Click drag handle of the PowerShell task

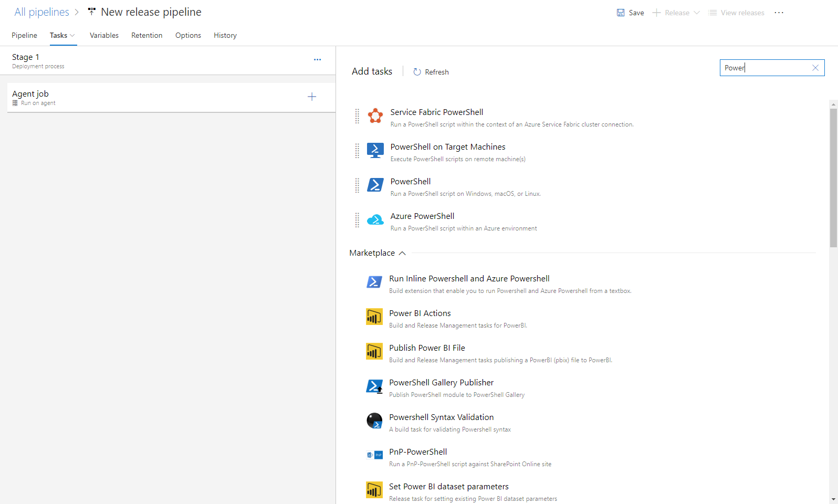coord(357,185)
